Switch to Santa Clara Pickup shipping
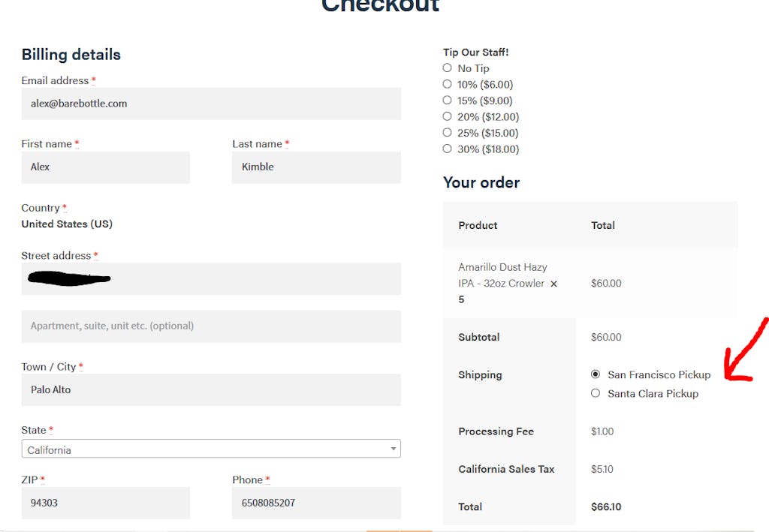 click(596, 393)
